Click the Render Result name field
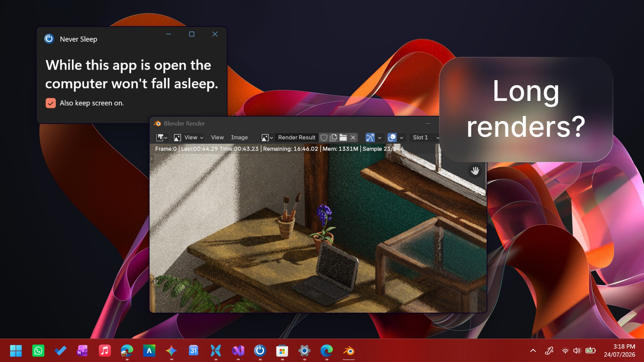This screenshot has width=644, height=362. click(x=297, y=137)
